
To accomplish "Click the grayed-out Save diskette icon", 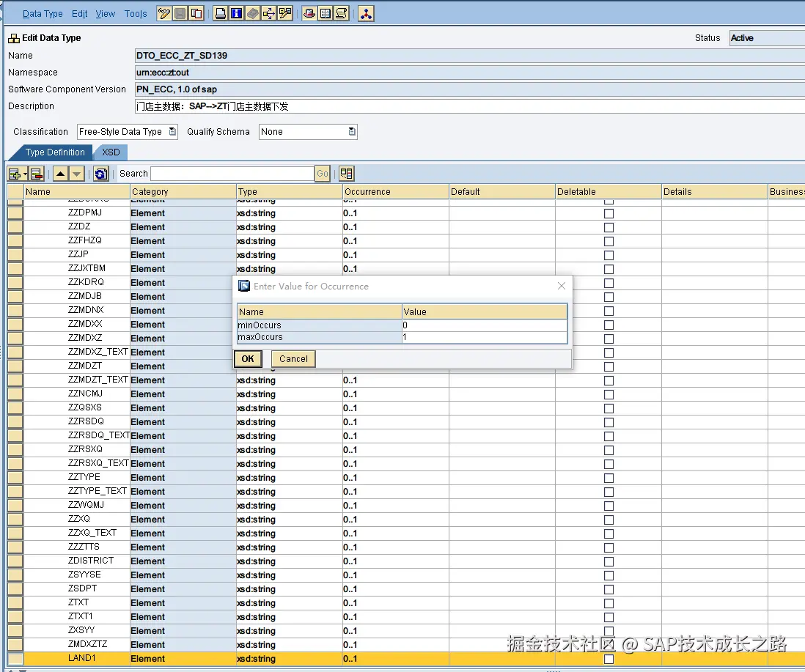I will (180, 13).
